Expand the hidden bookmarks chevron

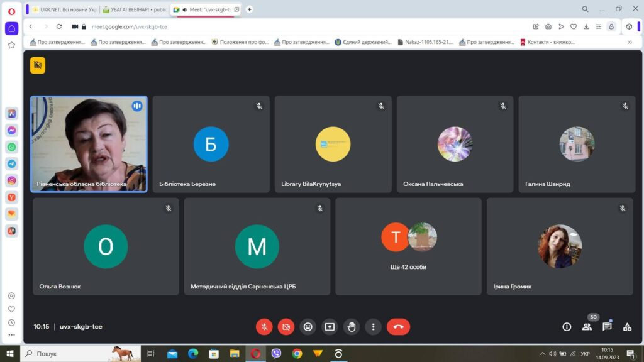[630, 42]
